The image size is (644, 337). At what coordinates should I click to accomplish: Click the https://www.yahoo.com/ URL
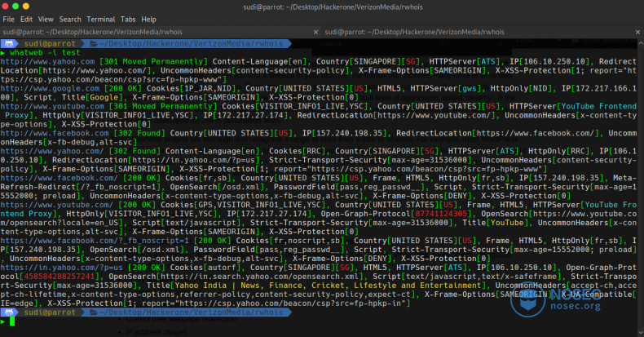pos(52,151)
